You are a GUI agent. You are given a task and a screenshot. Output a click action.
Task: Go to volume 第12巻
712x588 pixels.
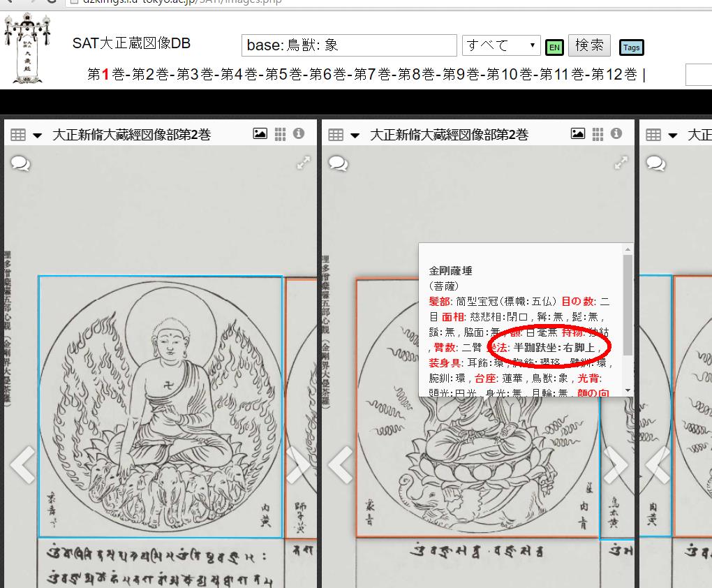614,74
